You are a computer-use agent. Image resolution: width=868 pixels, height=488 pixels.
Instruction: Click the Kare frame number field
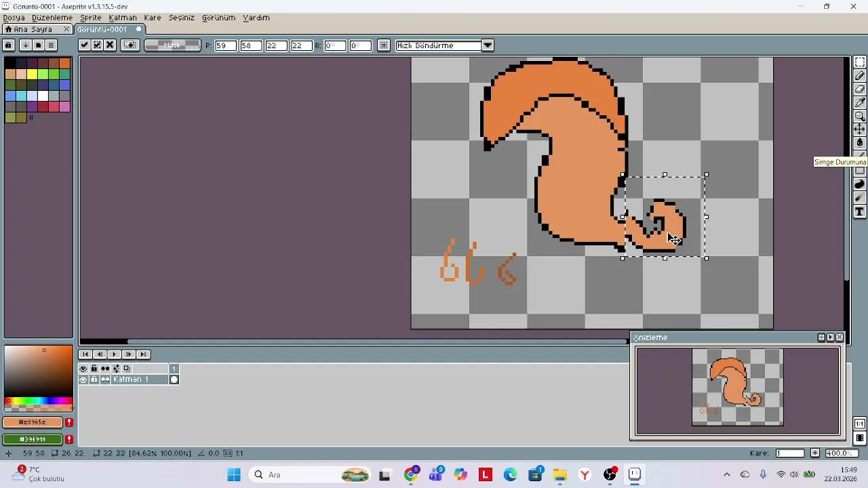(x=790, y=453)
